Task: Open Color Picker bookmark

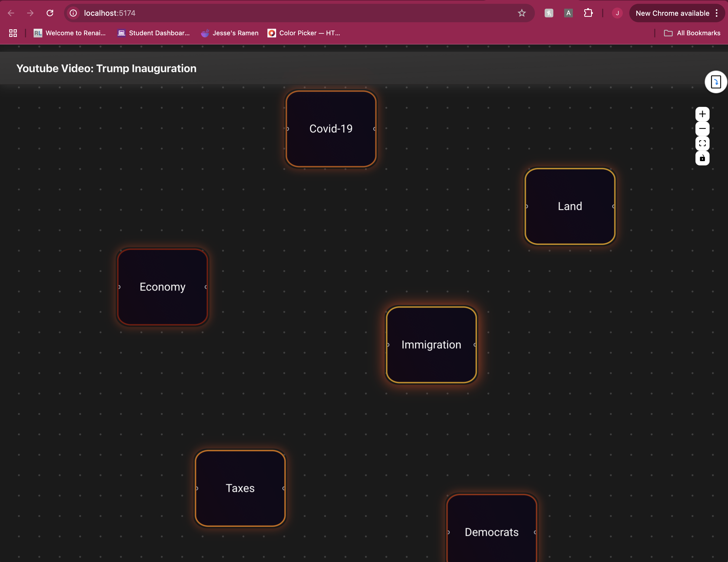Action: point(304,33)
